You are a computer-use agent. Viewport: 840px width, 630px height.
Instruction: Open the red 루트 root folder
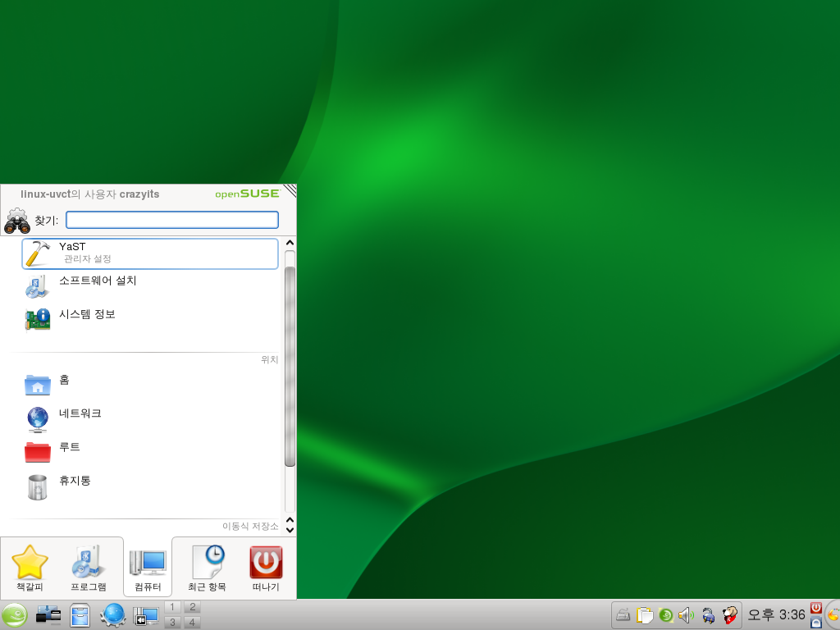point(150,452)
